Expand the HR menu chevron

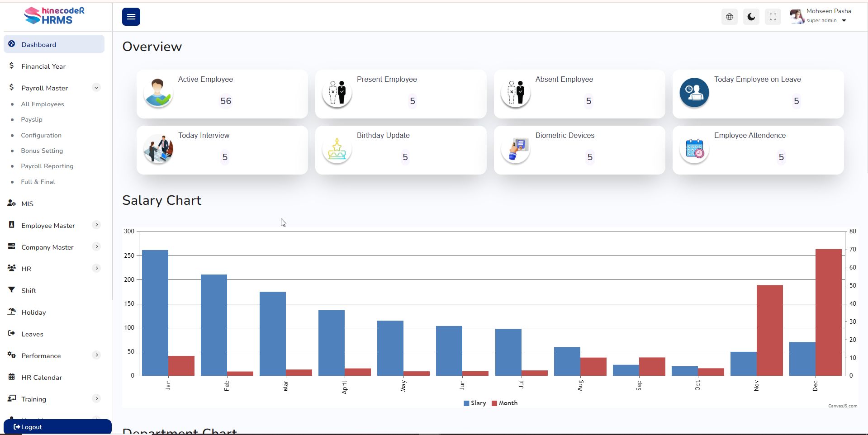click(96, 268)
